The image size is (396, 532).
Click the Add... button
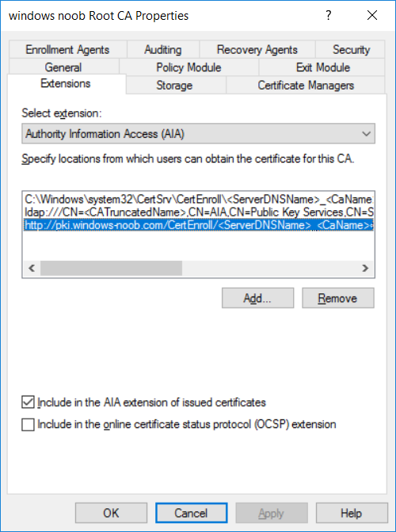(257, 298)
